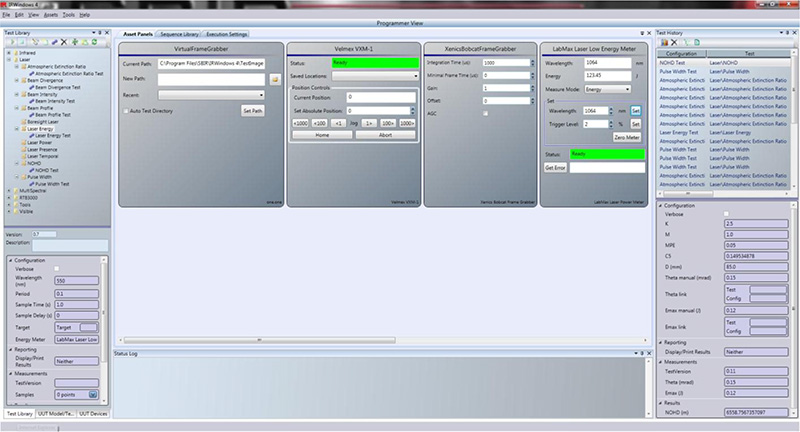Switch to the Sequence Library tab
This screenshot has width=800, height=432.
180,33
